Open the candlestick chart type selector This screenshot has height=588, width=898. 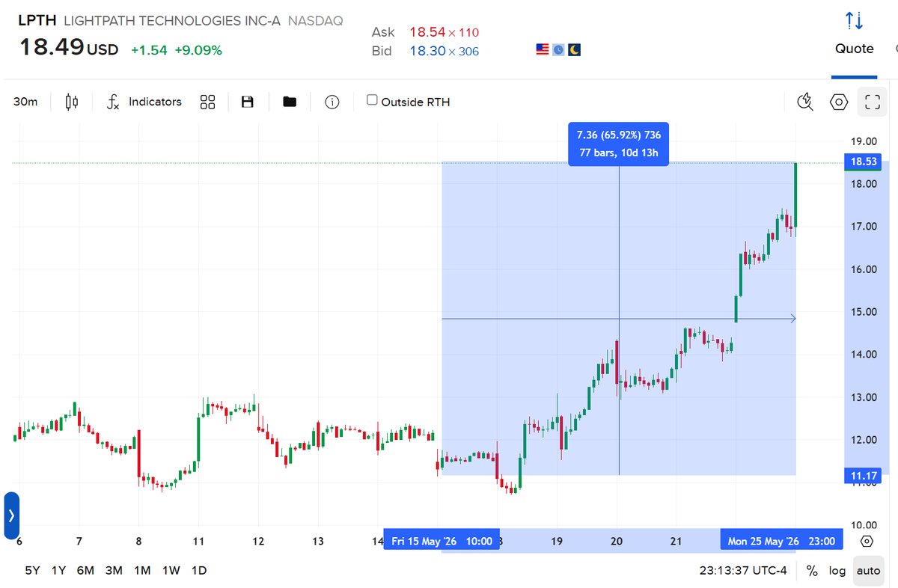pyautogui.click(x=72, y=102)
